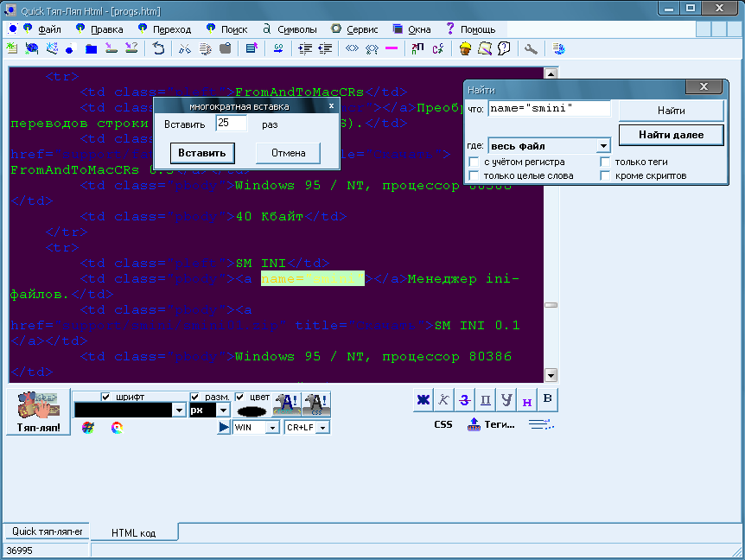
Task: Click the angle-brackets tag icon
Action: pyautogui.click(x=352, y=48)
